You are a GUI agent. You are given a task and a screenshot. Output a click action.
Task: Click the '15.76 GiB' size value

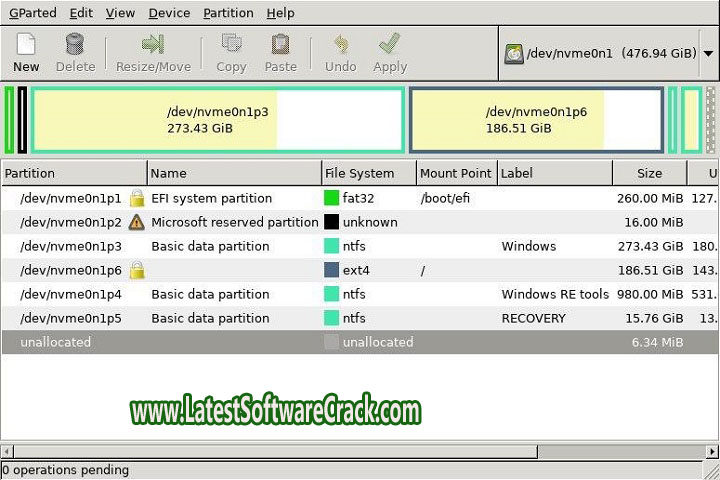654,318
